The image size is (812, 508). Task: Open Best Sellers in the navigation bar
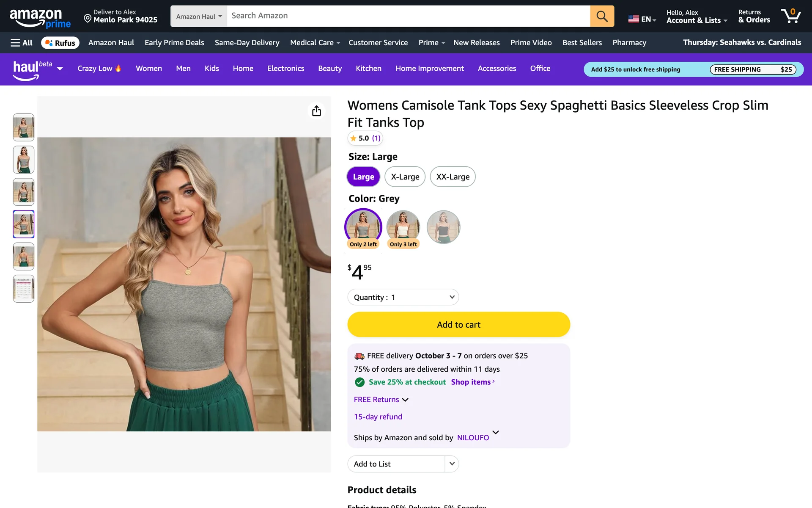coord(582,43)
